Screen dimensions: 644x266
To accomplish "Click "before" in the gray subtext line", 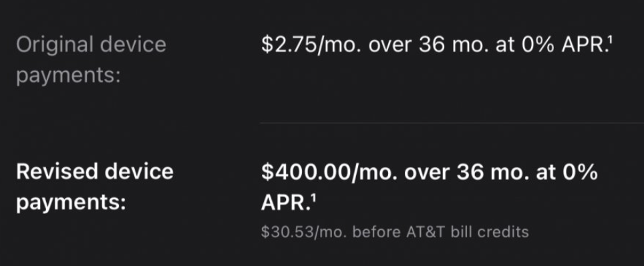I will pyautogui.click(x=377, y=233).
